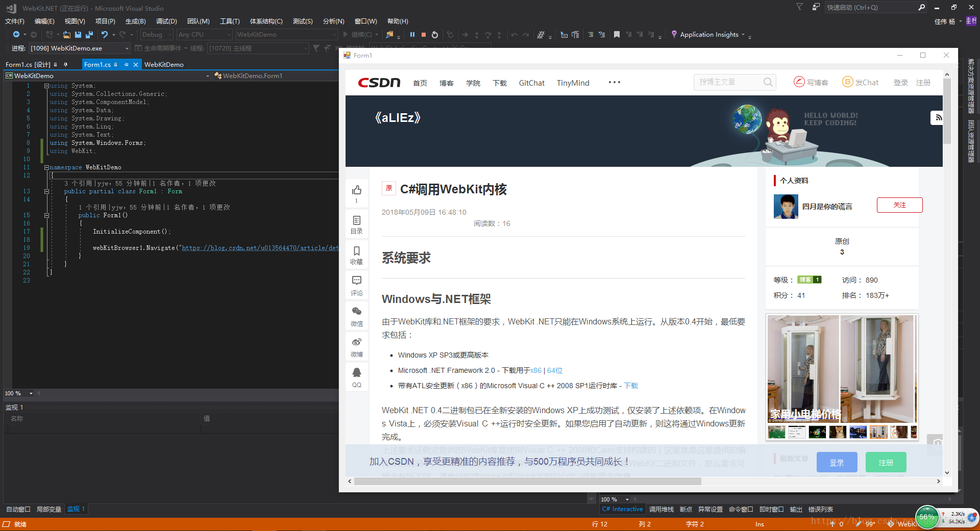Switch to the 局部变量 locals tab
Image resolution: width=980 pixels, height=531 pixels.
click(x=49, y=509)
